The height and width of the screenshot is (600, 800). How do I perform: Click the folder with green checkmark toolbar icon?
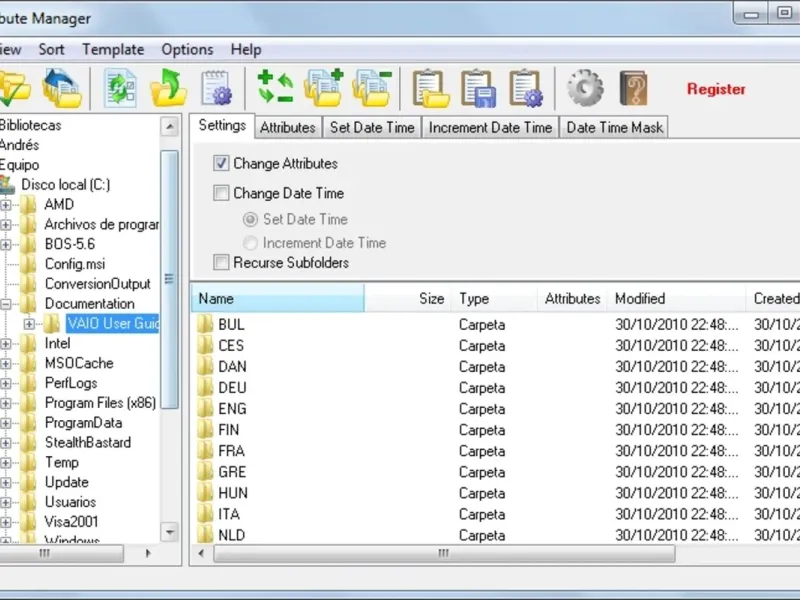(x=14, y=88)
